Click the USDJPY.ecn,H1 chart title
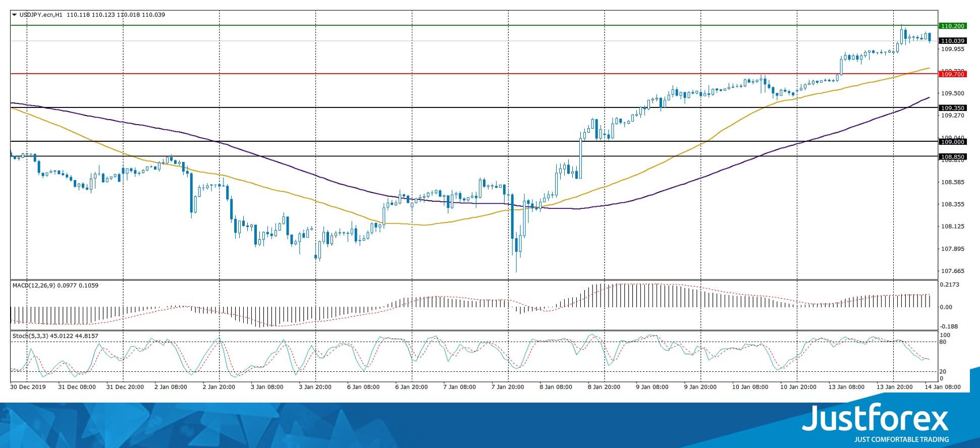This screenshot has width=980, height=448. tap(41, 15)
